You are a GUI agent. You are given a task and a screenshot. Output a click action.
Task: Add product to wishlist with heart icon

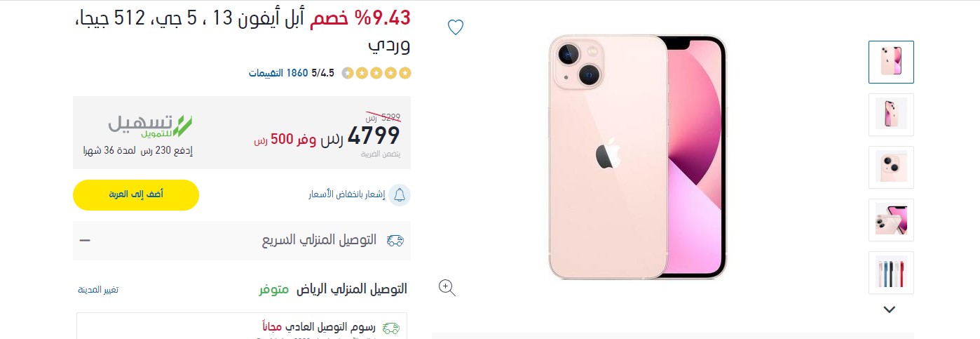456,27
